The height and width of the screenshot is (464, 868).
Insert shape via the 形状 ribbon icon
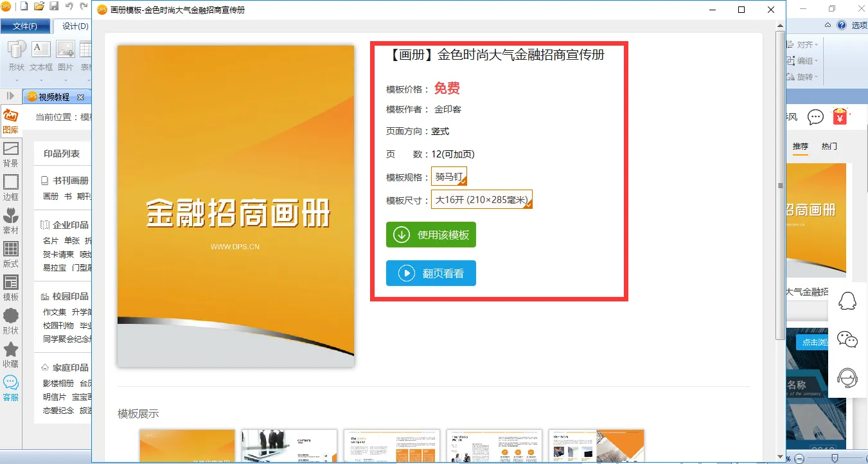(x=17, y=49)
